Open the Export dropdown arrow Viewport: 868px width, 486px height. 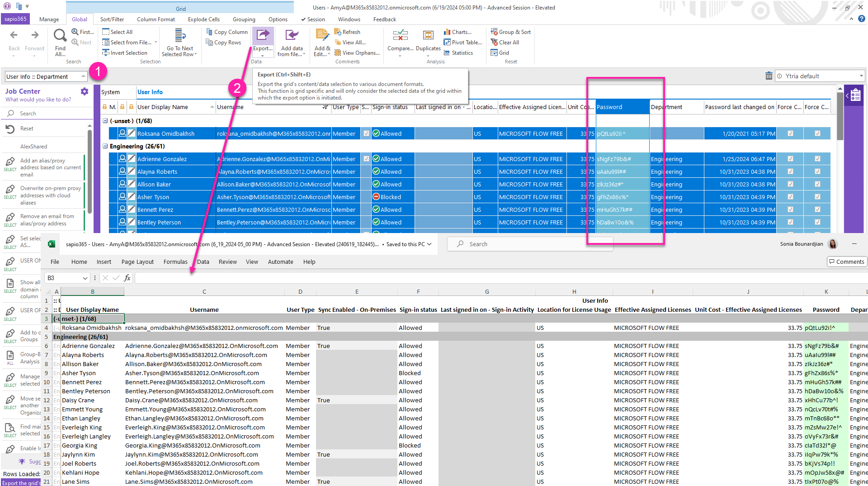pos(263,56)
